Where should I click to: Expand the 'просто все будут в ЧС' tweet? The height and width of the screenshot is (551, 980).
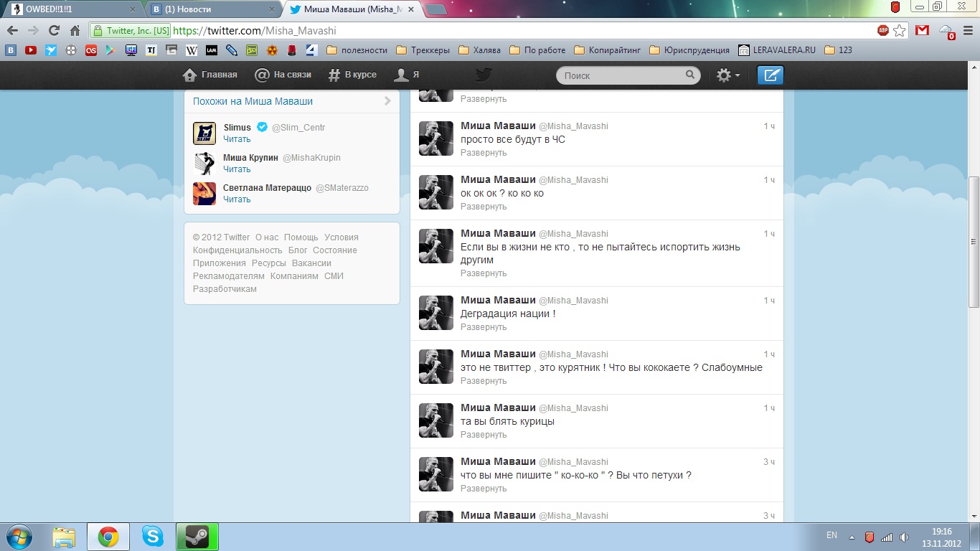484,153
